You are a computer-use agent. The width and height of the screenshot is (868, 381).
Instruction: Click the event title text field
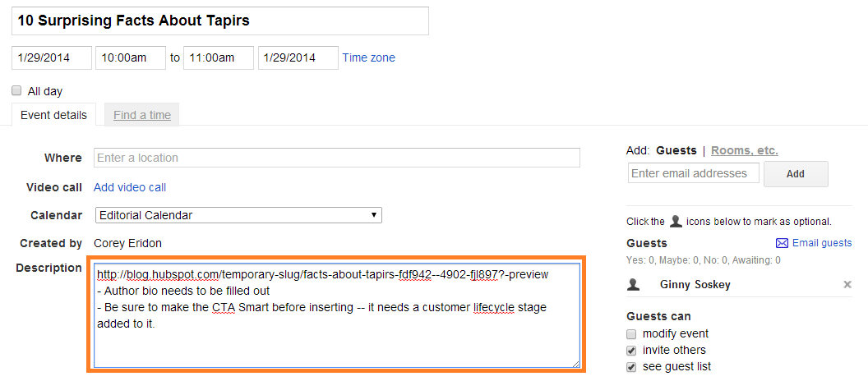[x=219, y=21]
